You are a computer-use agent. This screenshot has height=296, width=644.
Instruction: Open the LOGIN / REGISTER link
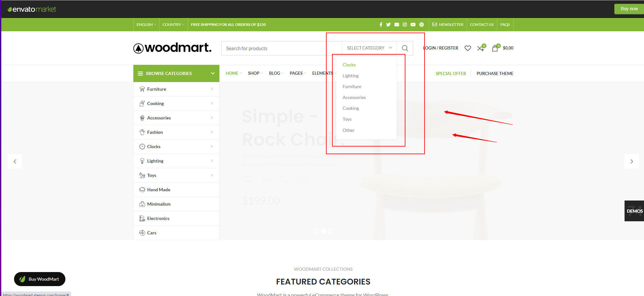pos(440,48)
